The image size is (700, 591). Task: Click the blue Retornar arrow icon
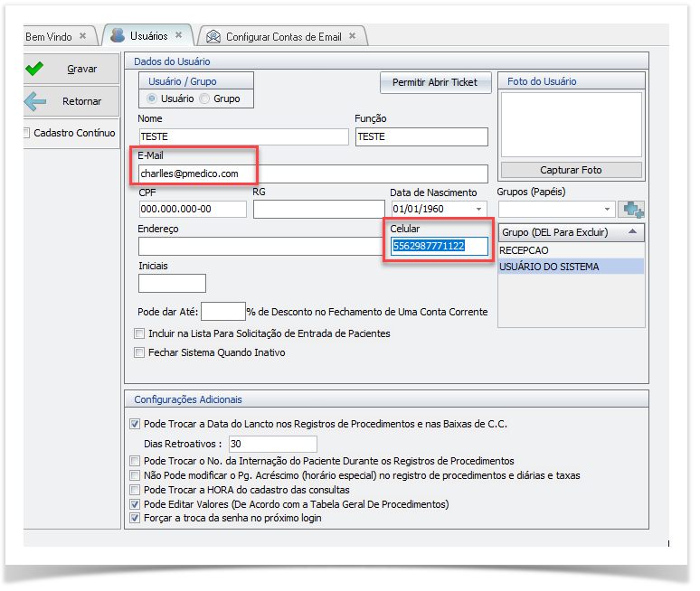coord(35,101)
